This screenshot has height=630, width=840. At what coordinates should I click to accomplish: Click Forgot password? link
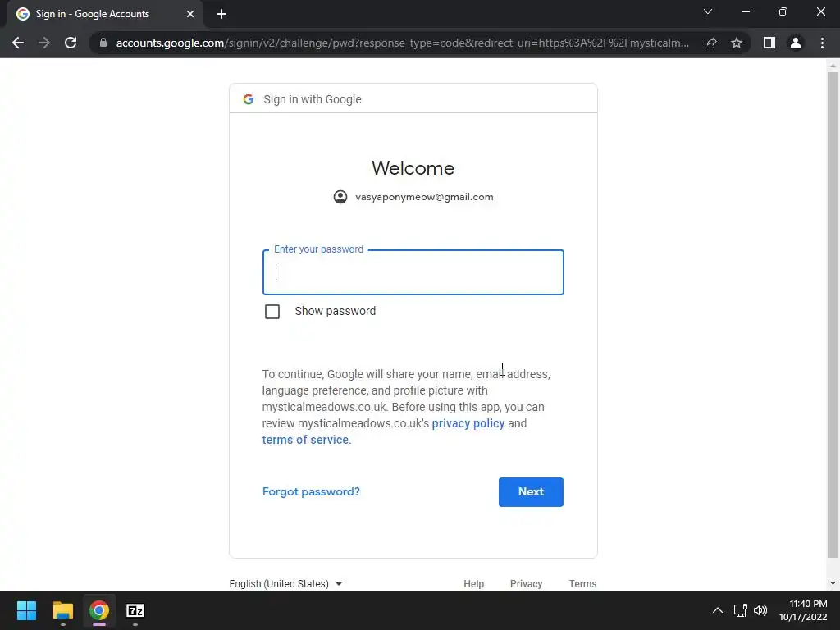(x=311, y=492)
